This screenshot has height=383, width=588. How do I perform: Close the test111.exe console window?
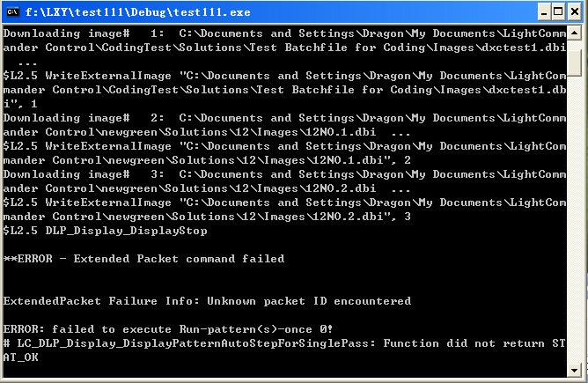pos(575,12)
